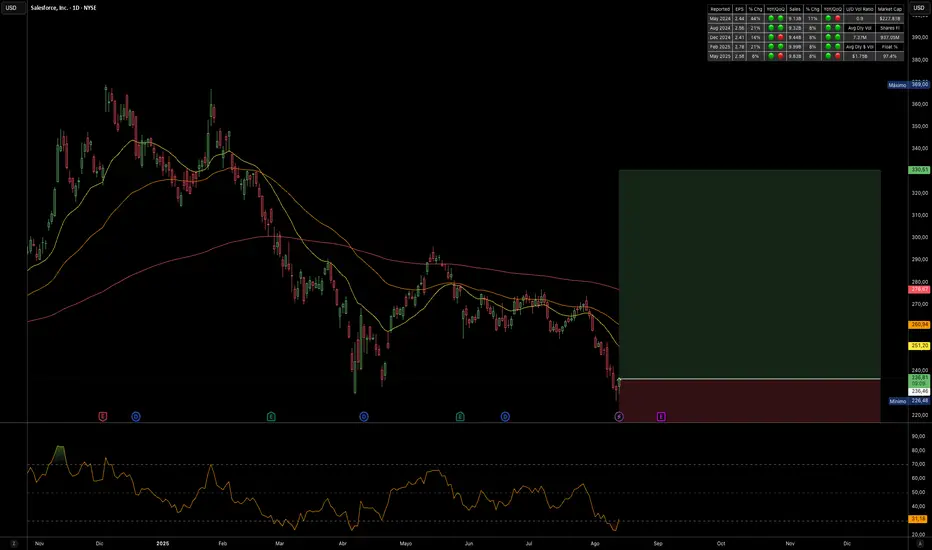Click the position entry line handle
The width and height of the screenshot is (932, 550).
click(619, 379)
